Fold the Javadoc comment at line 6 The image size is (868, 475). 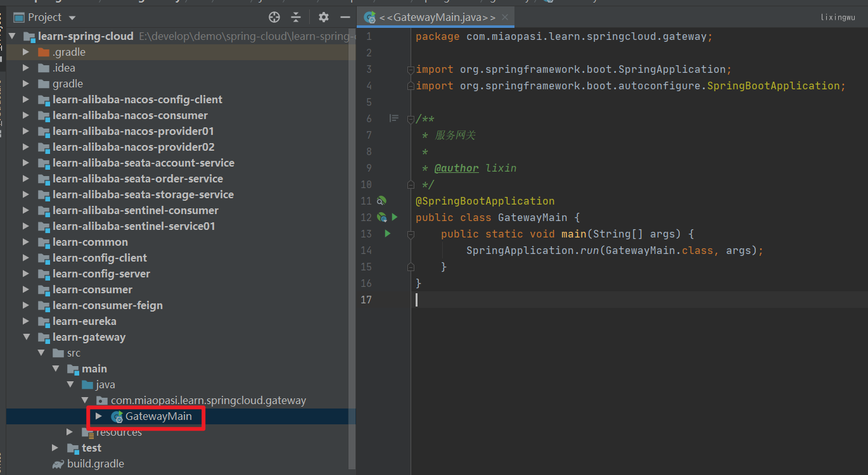tap(411, 119)
